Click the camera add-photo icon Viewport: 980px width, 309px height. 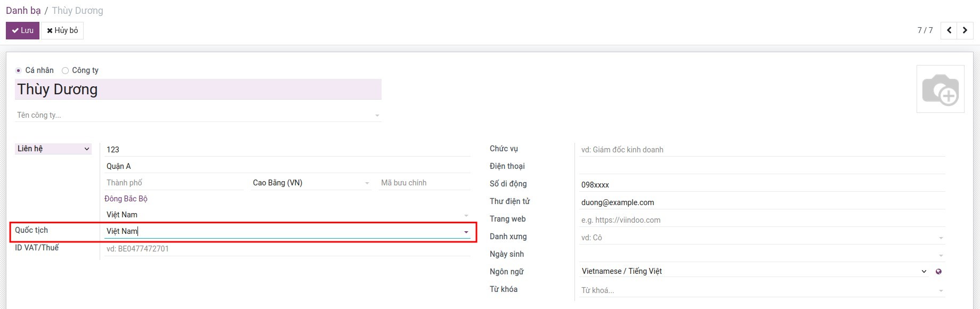point(940,89)
